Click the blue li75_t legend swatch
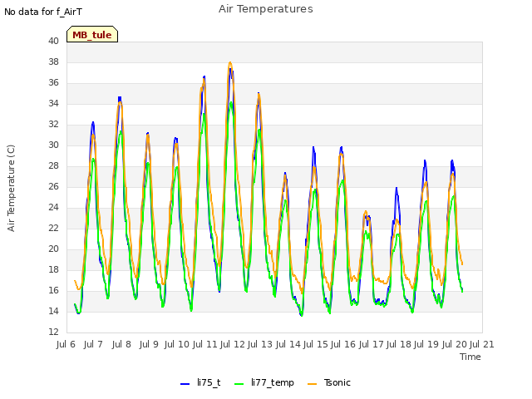Viewport: 532px width, 399px height. [x=185, y=384]
